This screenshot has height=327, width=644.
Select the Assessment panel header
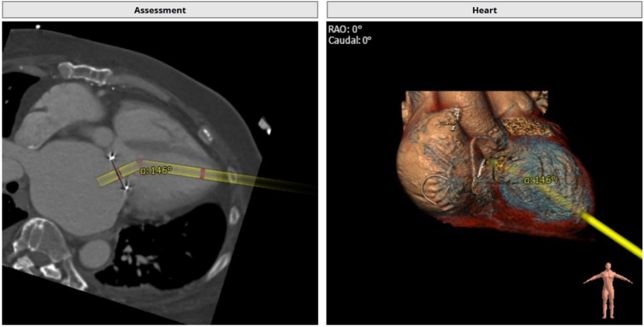pos(160,10)
